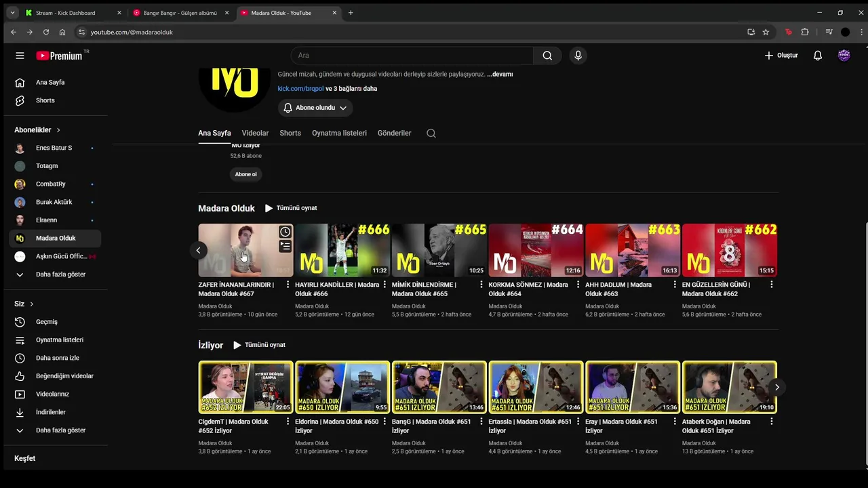Viewport: 868px width, 488px height.
Task: Open the hamburger guide menu
Action: [x=20, y=56]
